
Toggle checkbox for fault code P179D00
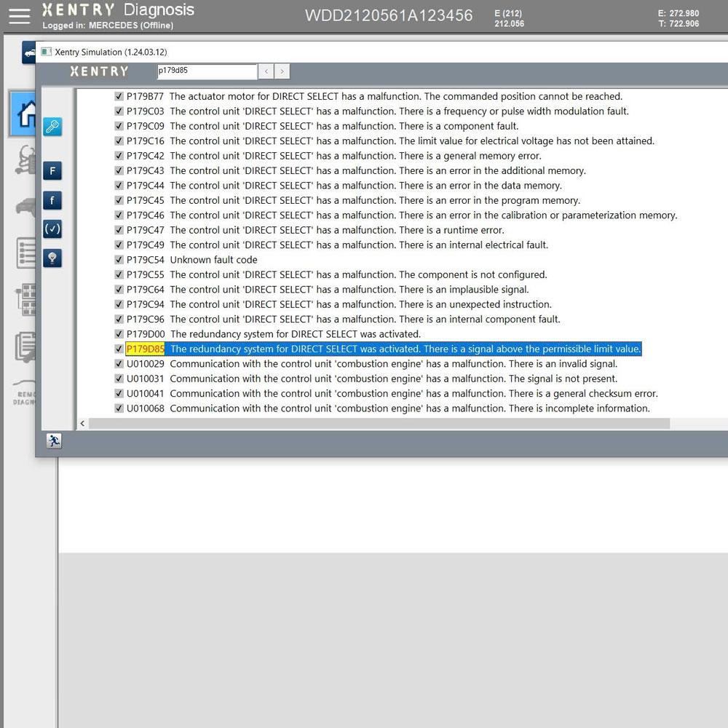119,334
